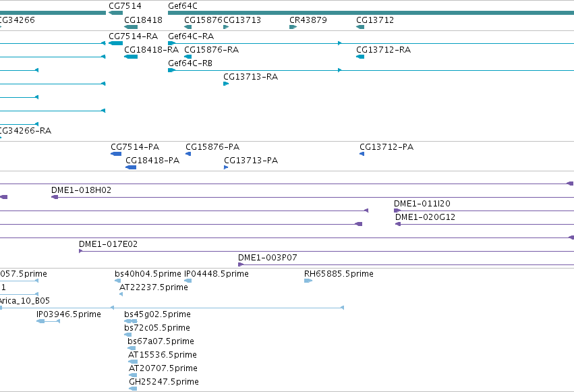Select the IP04448.5prime EST label
Screen dimensions: 574x392
tap(216, 274)
